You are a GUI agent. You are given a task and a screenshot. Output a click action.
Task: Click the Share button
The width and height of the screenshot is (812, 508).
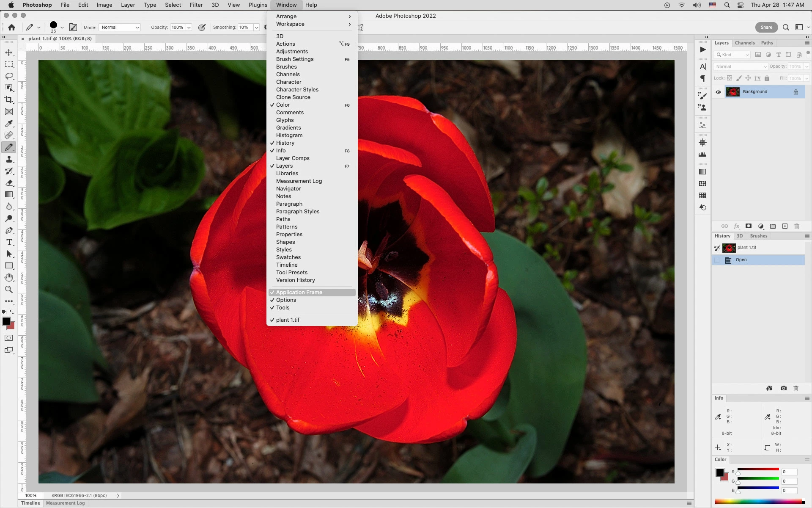point(766,28)
